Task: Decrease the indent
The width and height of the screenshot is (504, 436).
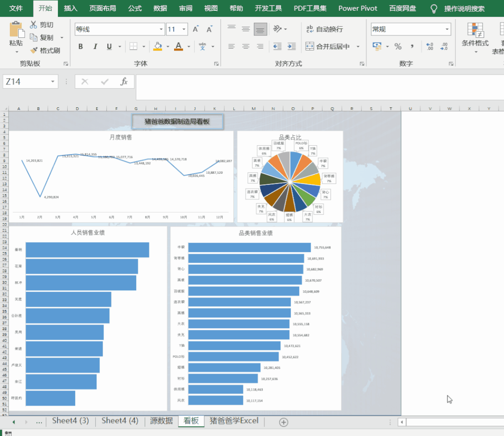Action: coord(277,46)
